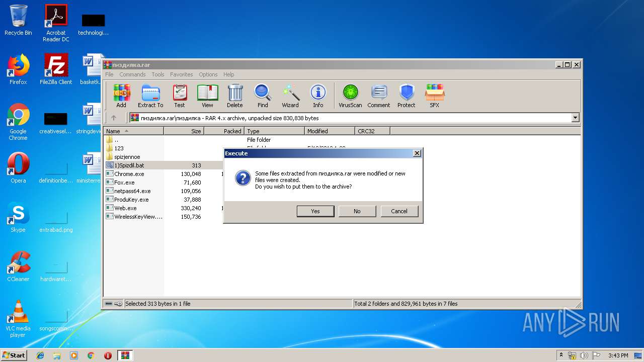
Task: Click the Test archive icon
Action: click(x=180, y=96)
